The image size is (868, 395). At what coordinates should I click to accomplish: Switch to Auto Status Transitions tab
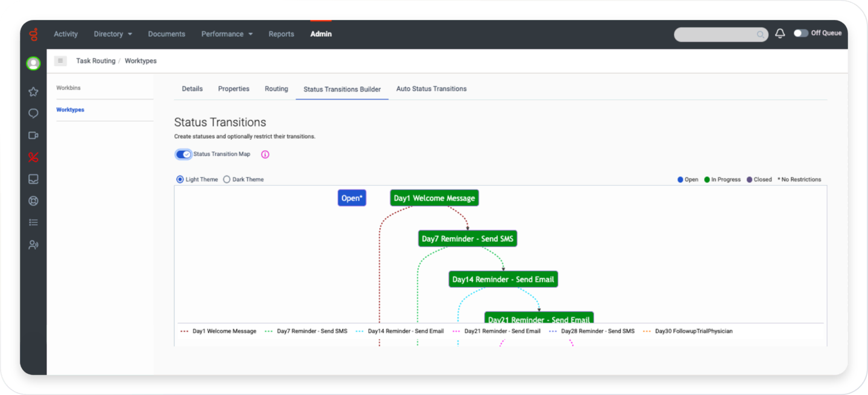pos(431,89)
